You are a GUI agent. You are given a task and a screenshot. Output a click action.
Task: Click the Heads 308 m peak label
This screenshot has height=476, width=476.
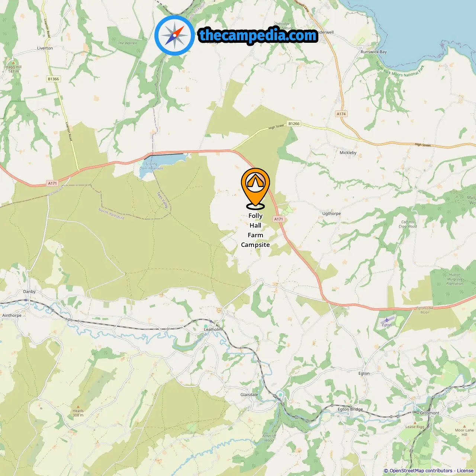(x=78, y=413)
